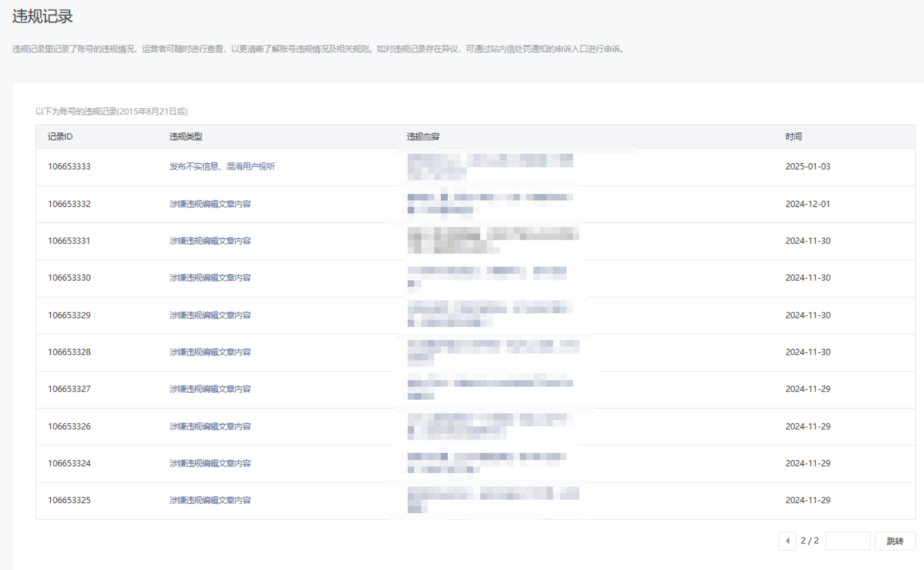Click violation type link for record 106653325

[210, 500]
